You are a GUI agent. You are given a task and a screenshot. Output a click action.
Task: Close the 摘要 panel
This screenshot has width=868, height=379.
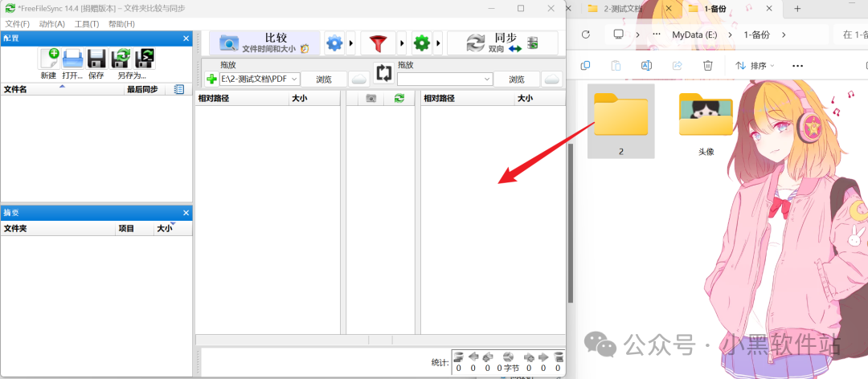186,213
